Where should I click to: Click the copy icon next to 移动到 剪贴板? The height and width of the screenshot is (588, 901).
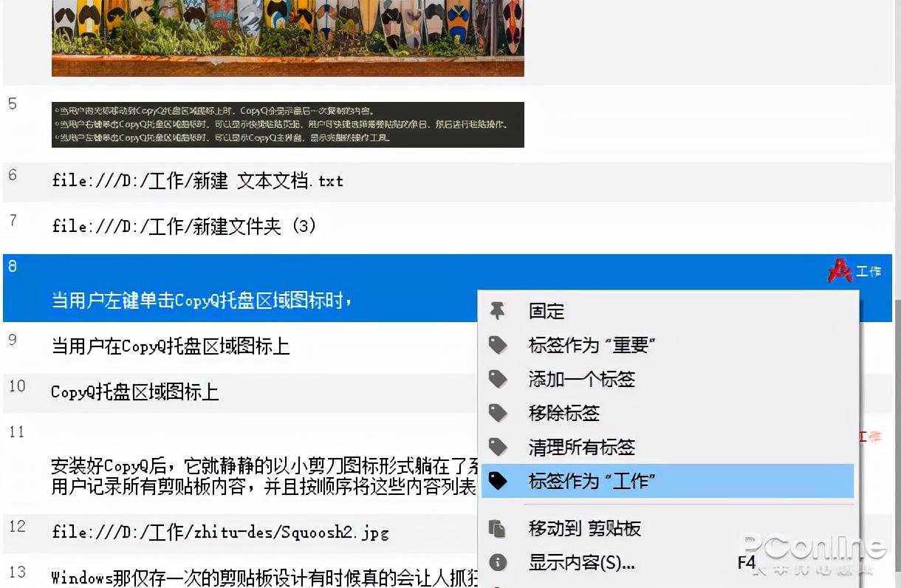point(499,529)
